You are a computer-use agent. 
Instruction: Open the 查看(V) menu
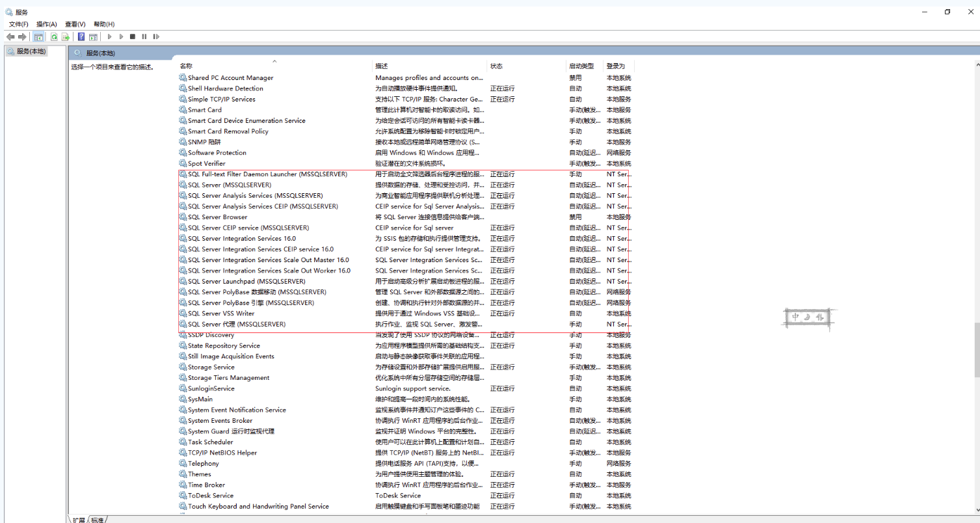(x=75, y=24)
